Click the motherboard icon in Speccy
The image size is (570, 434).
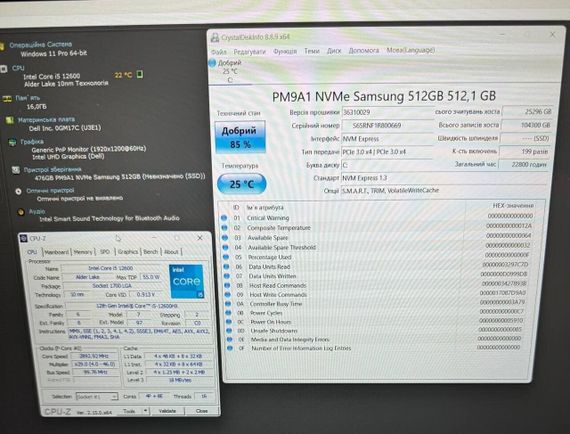pyautogui.click(x=10, y=120)
